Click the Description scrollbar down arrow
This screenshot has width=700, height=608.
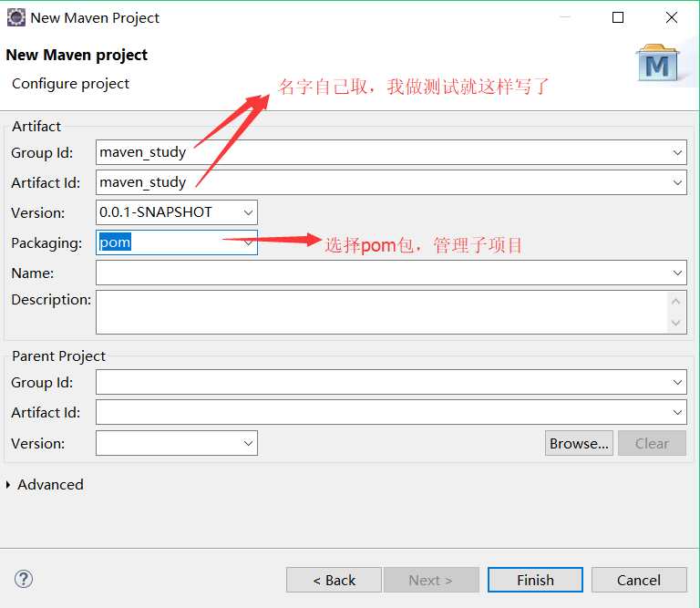(676, 323)
